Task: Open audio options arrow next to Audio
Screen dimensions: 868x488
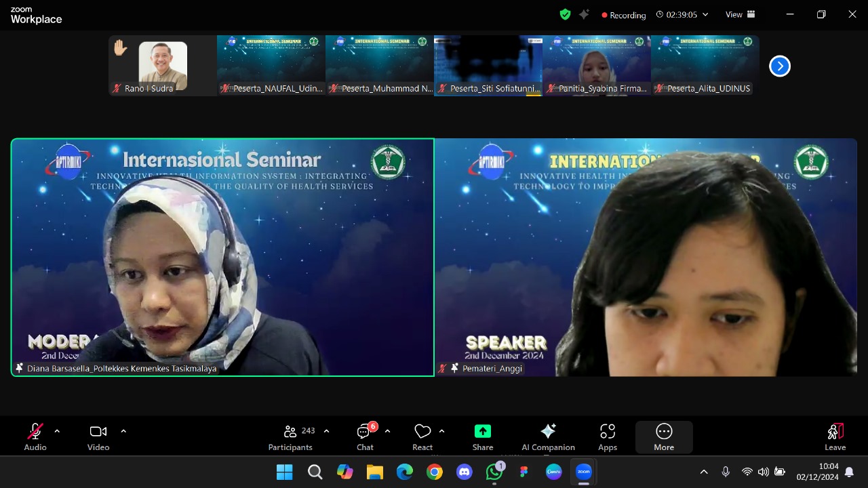Action: (x=57, y=431)
